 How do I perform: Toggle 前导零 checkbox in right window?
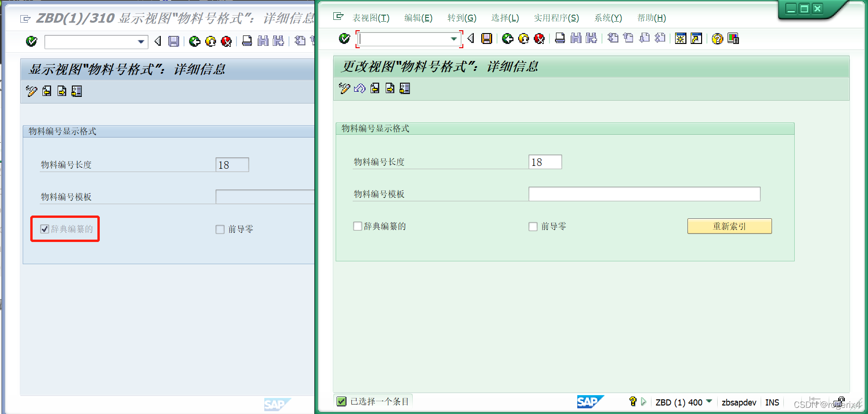[533, 226]
